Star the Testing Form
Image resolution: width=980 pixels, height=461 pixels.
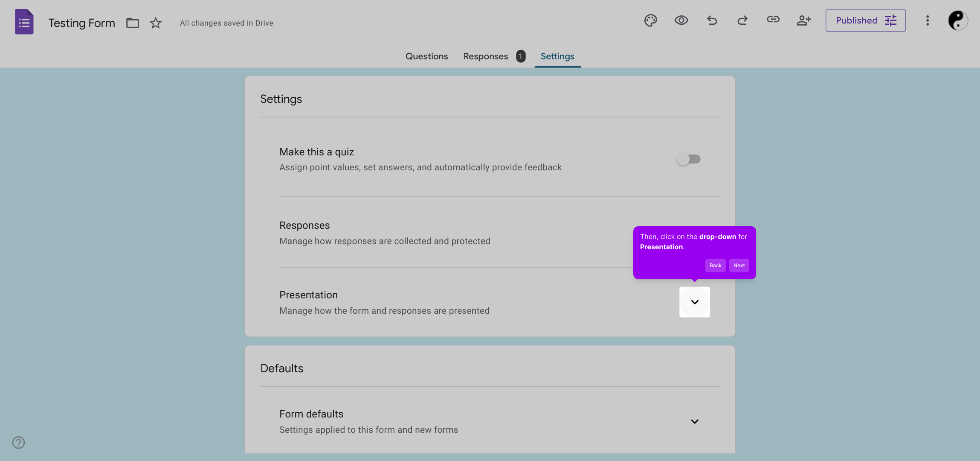[x=156, y=23]
